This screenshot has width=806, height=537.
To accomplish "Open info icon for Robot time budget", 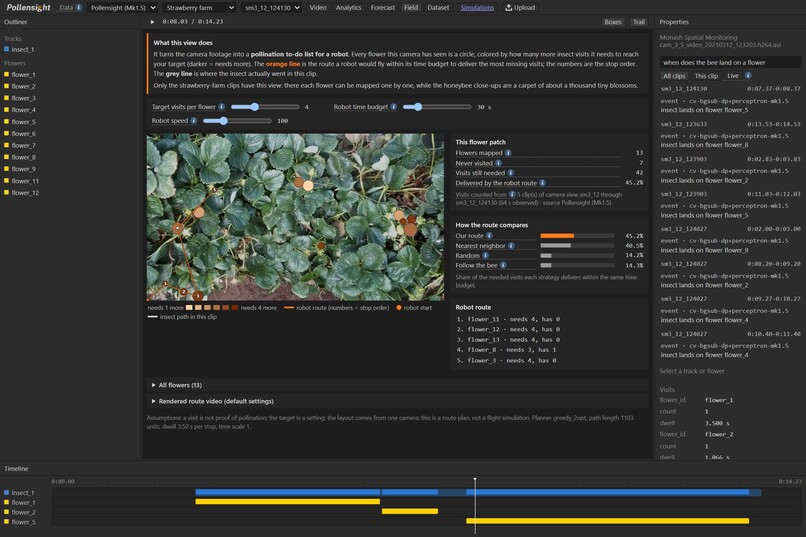I will pos(393,107).
